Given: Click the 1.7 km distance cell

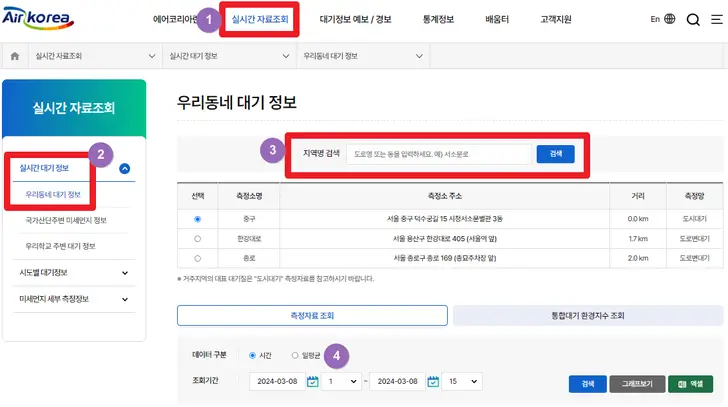Looking at the screenshot, I should click(x=638, y=239).
